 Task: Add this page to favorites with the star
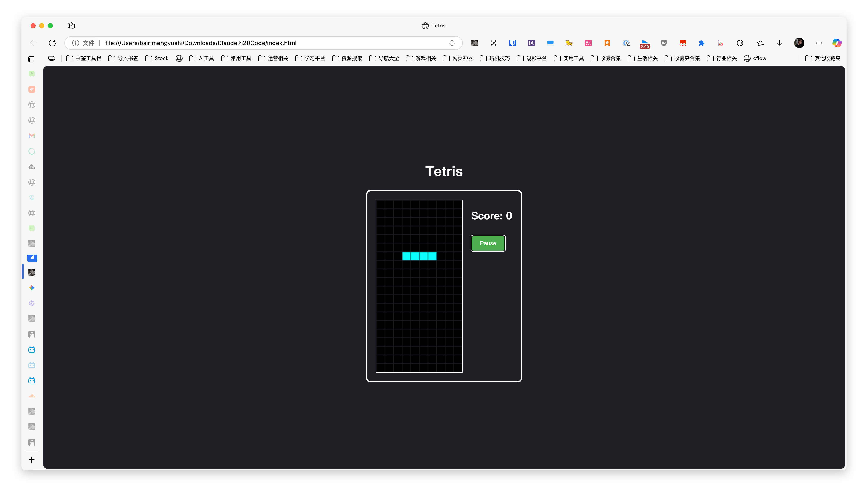[452, 43]
